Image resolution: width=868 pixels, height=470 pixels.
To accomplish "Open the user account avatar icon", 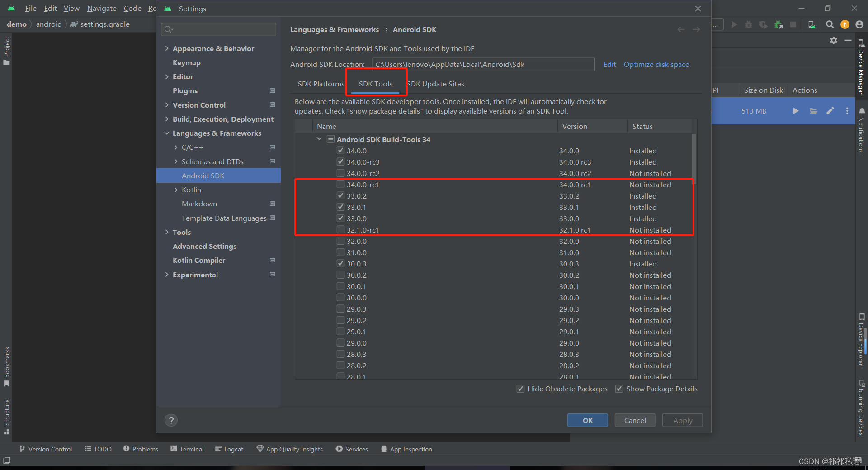I will (859, 24).
